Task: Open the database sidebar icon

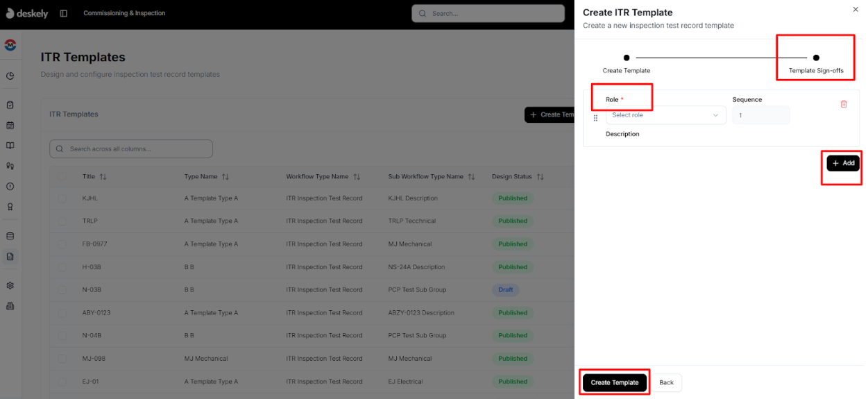Action: (x=10, y=236)
